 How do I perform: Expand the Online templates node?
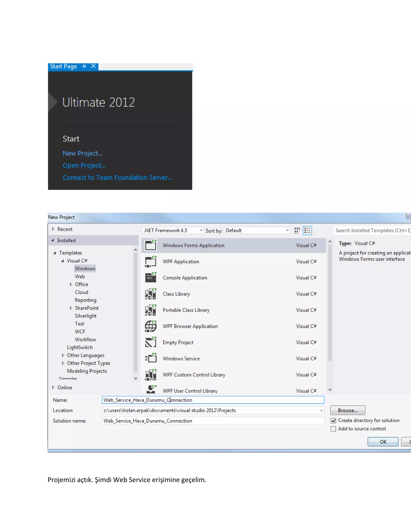(53, 387)
